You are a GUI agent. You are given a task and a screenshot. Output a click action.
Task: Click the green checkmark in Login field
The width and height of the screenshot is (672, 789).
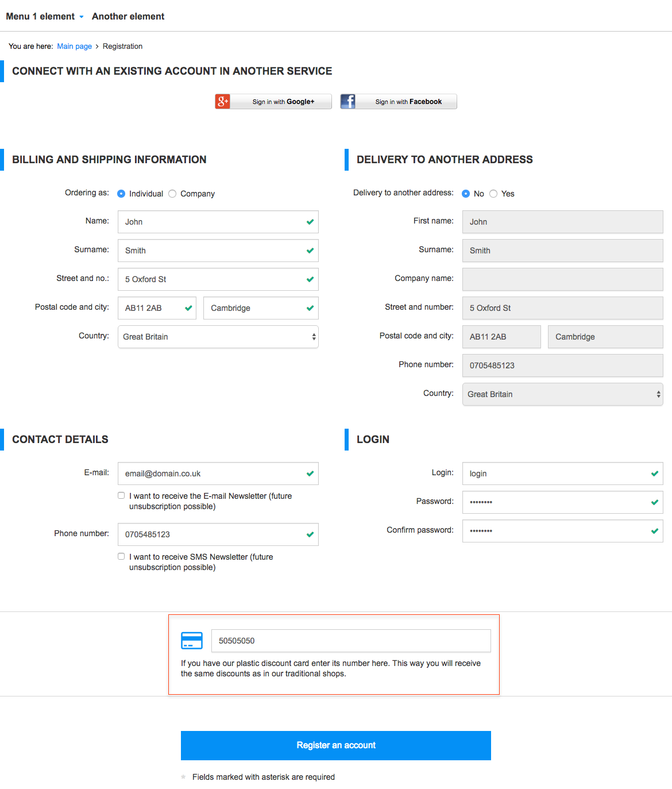tap(655, 474)
